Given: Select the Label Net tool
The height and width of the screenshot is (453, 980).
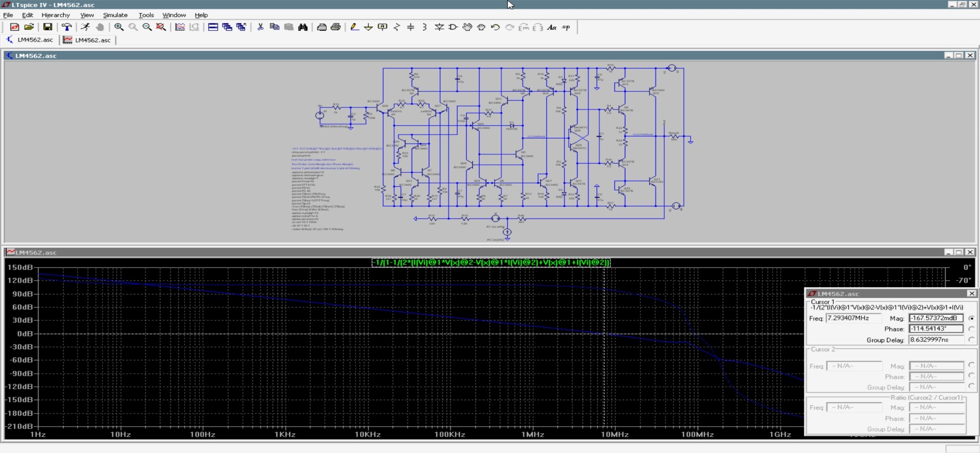Looking at the screenshot, I should pos(382,27).
